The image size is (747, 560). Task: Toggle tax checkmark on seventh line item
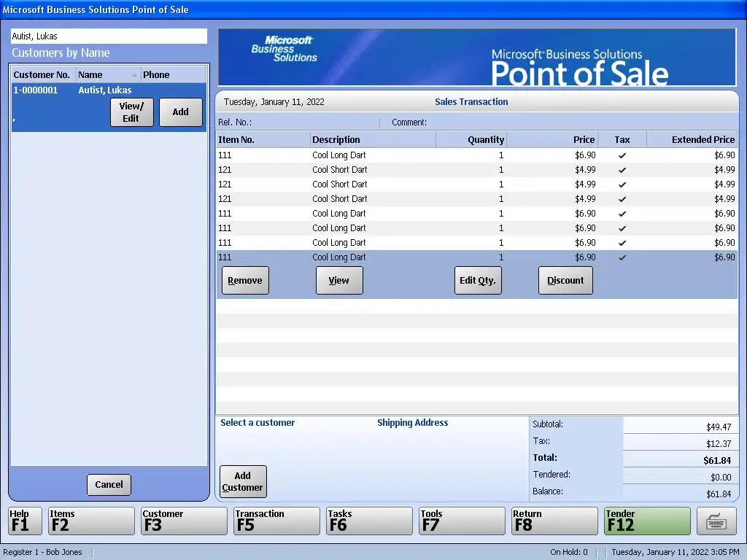tap(622, 243)
